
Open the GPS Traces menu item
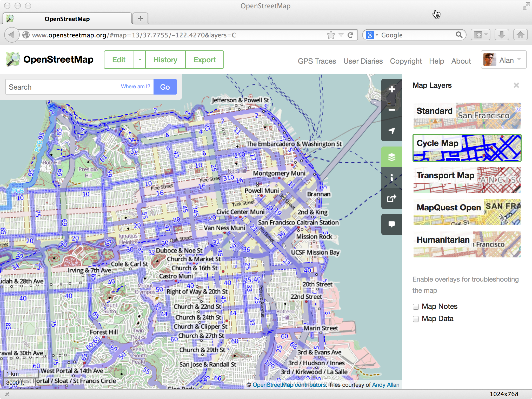(x=317, y=61)
